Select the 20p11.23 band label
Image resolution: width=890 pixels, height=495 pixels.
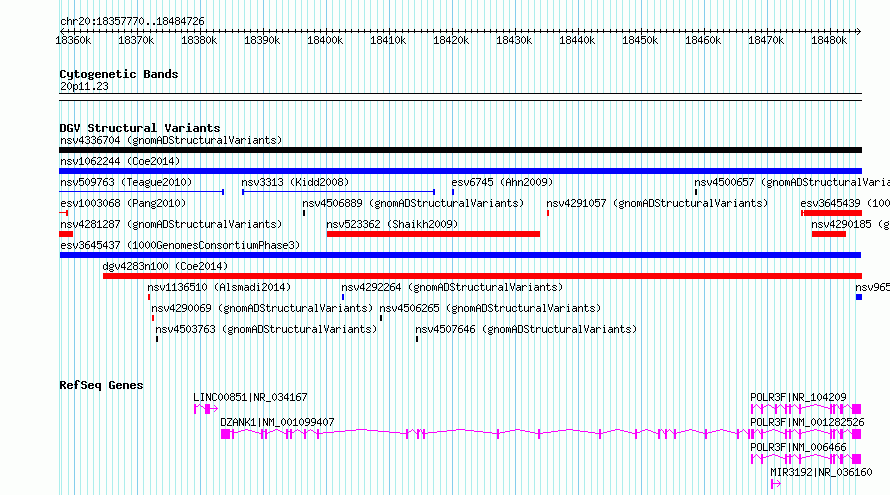(x=84, y=86)
